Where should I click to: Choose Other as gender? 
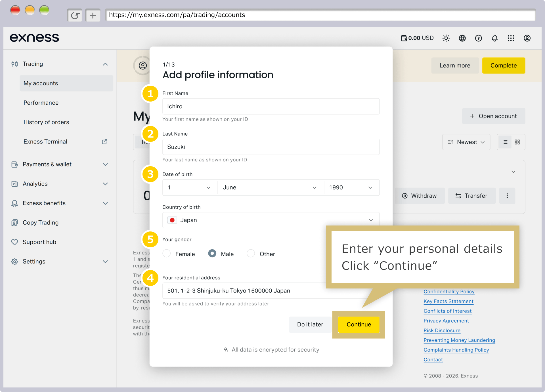(251, 253)
